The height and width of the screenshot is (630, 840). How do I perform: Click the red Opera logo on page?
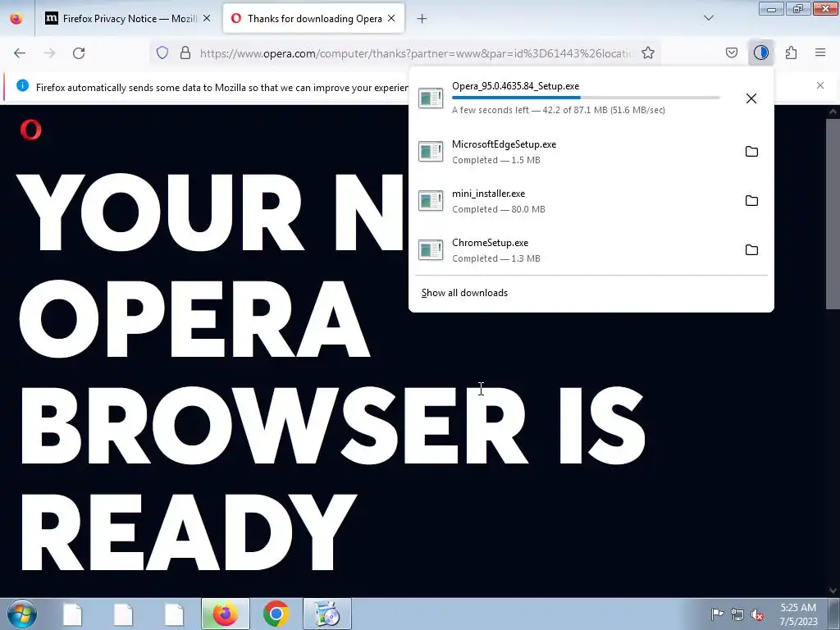[30, 130]
